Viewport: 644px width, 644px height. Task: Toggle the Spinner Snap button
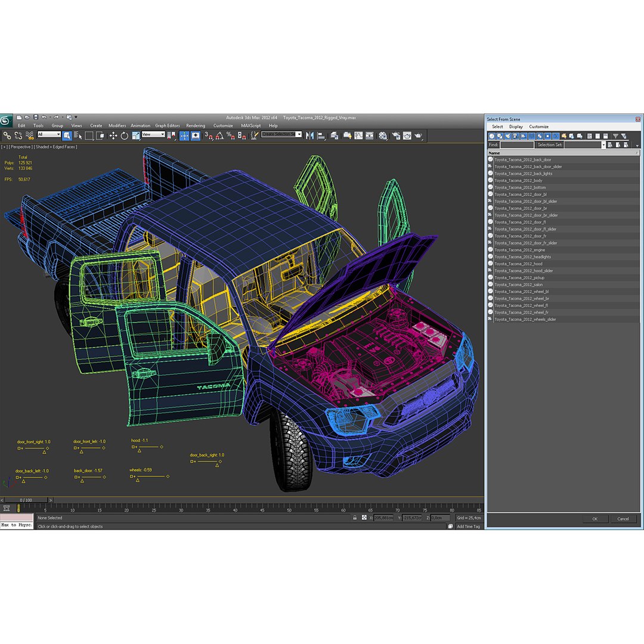tap(241, 135)
